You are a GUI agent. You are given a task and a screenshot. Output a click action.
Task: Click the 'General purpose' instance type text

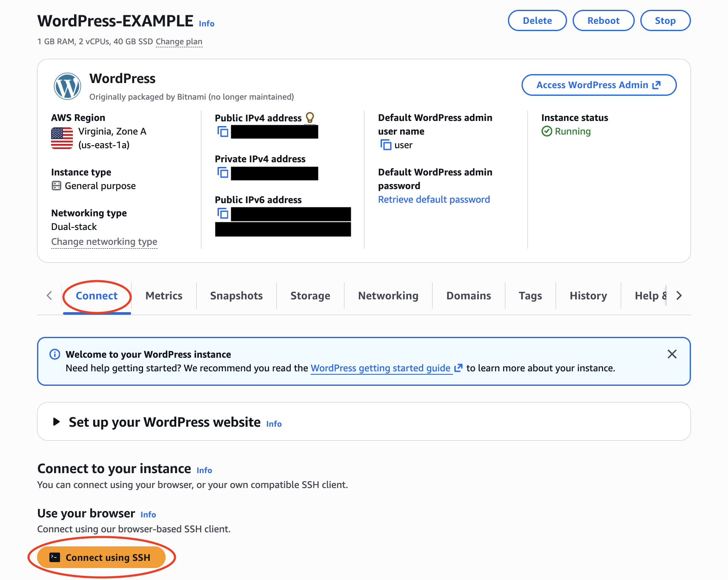[x=100, y=186]
